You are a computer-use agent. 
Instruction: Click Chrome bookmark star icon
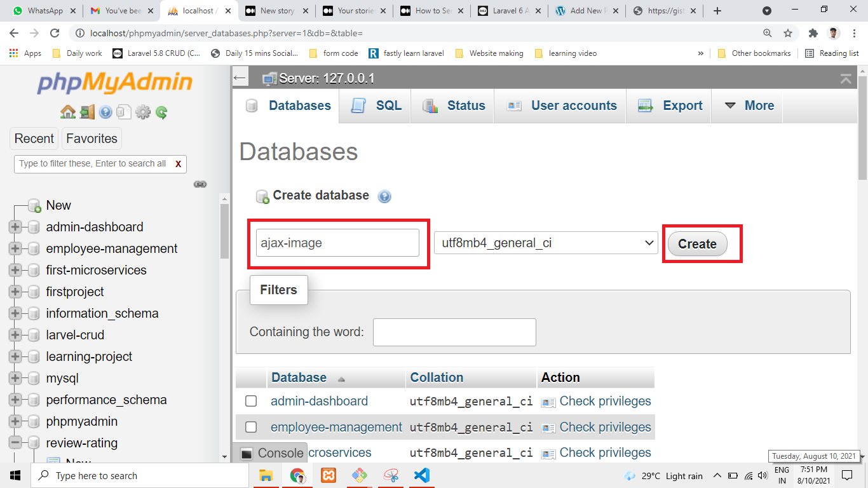[788, 33]
